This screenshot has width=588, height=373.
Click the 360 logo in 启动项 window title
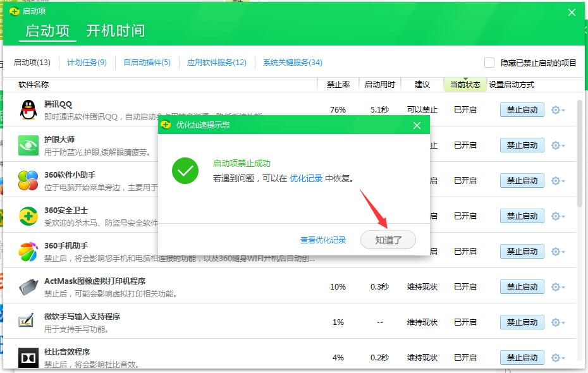(15, 11)
